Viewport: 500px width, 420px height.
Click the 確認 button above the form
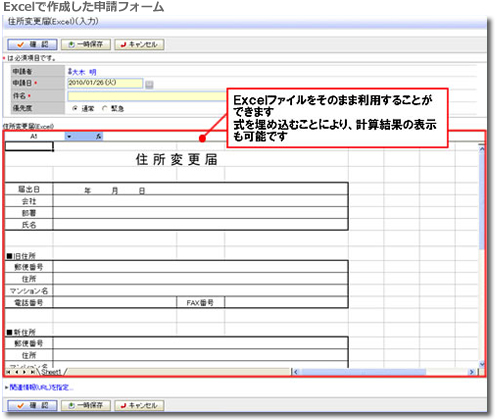click(x=32, y=44)
